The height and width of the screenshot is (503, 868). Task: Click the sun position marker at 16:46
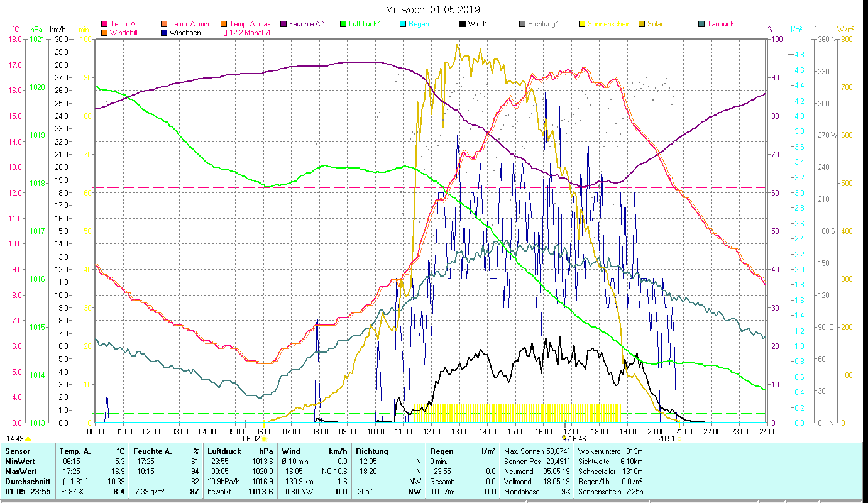(x=564, y=438)
